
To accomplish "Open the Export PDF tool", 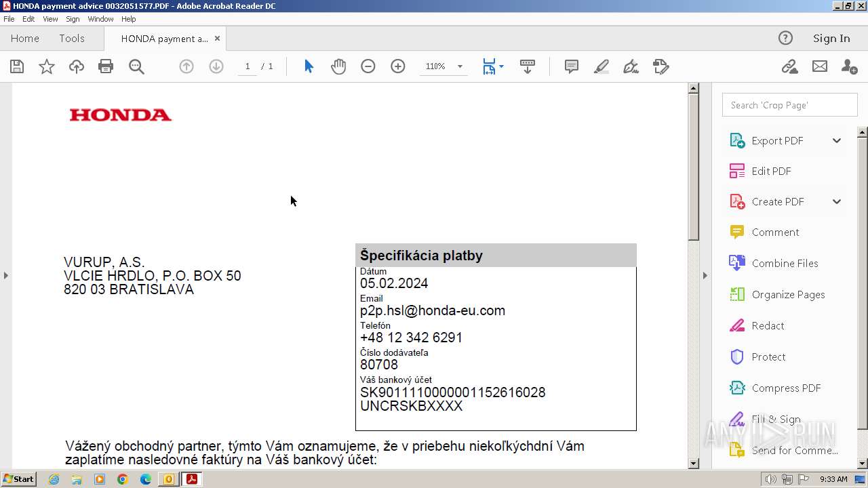I will click(x=777, y=141).
